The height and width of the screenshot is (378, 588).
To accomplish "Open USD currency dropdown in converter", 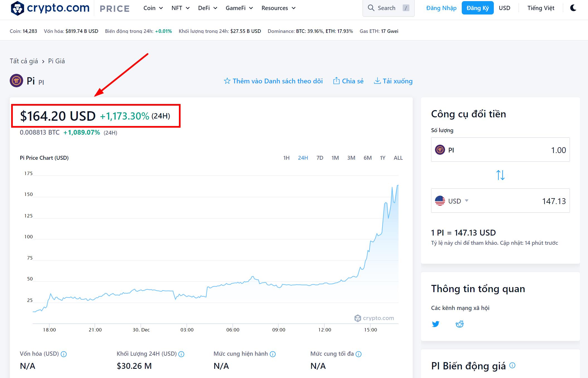I will tap(458, 201).
